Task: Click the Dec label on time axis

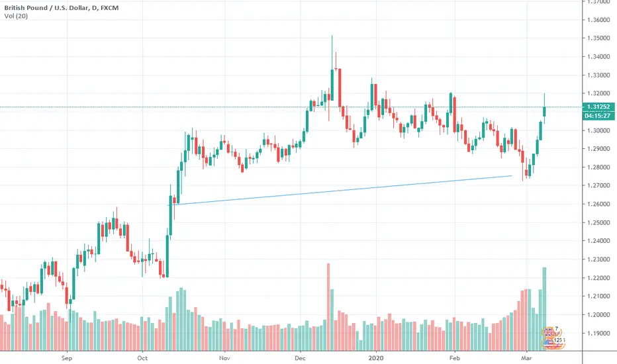Action: 301,358
